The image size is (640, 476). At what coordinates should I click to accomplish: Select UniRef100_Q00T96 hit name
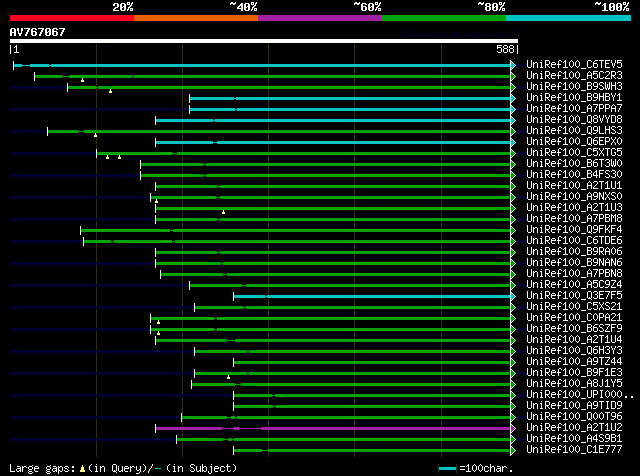pos(574,417)
